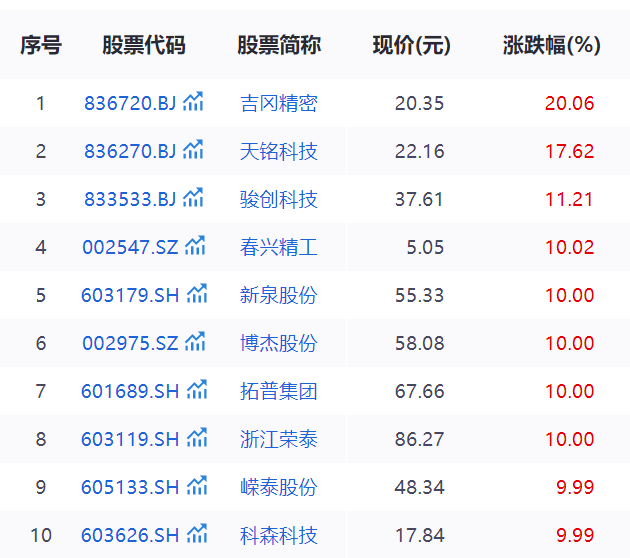This screenshot has height=558, width=630.
Task: Click trend icon beside 833533.BJ
Action: tap(194, 198)
